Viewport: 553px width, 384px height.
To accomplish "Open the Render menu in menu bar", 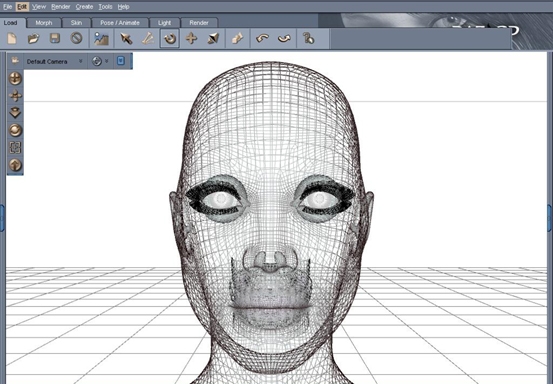I will pyautogui.click(x=60, y=7).
